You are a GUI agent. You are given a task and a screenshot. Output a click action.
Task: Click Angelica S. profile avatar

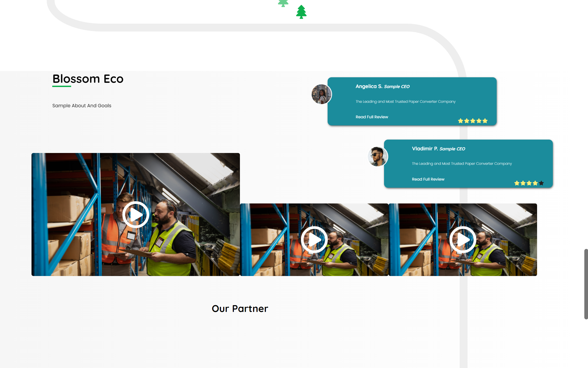(322, 94)
